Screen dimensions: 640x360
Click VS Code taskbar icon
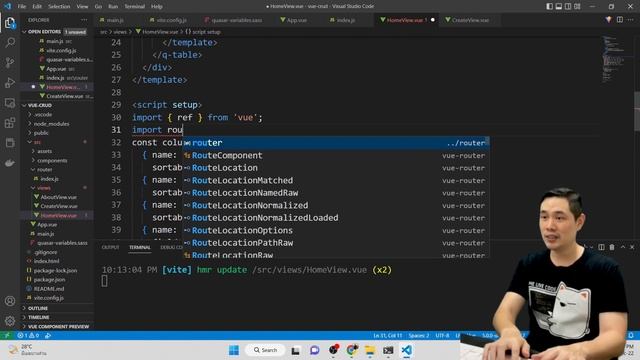(x=406, y=350)
